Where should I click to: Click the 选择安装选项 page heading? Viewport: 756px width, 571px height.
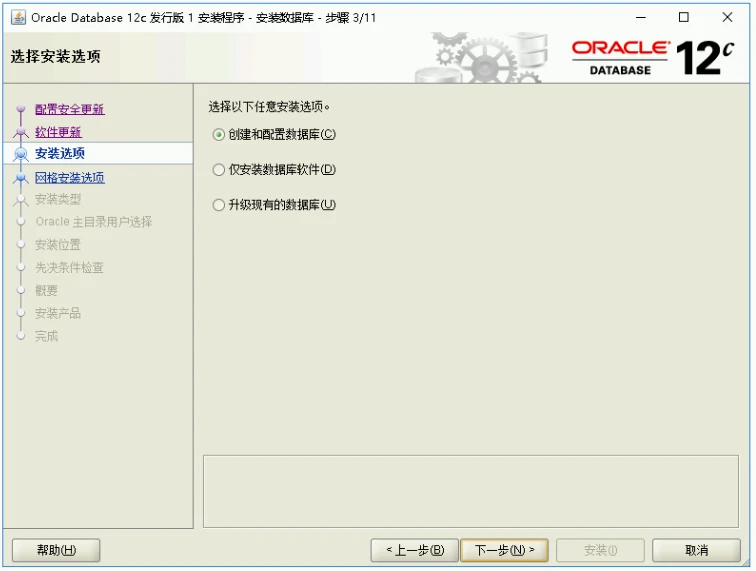point(55,56)
